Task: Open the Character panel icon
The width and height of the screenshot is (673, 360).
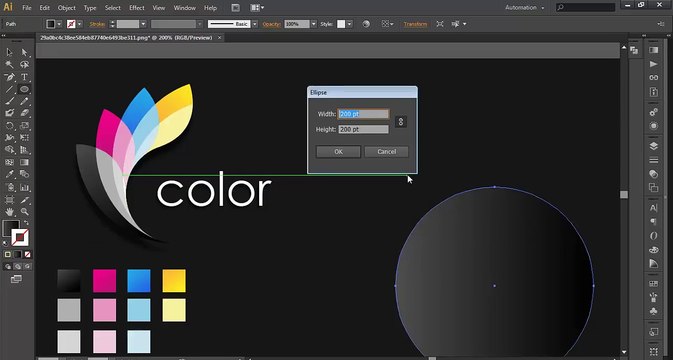Action: pyautogui.click(x=654, y=208)
